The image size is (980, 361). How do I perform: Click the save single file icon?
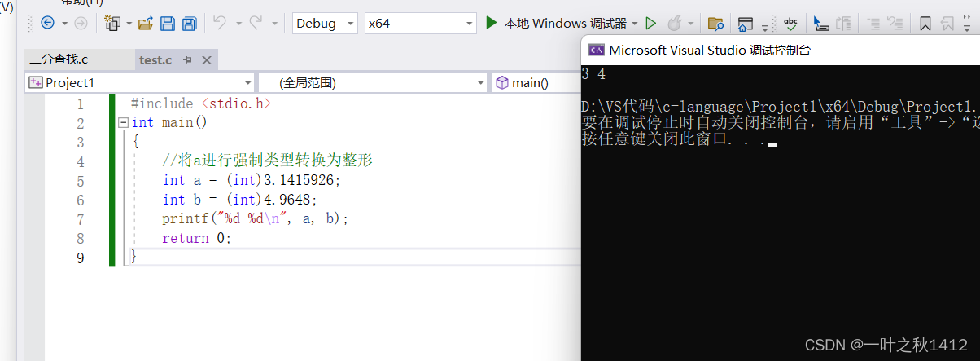(x=168, y=23)
